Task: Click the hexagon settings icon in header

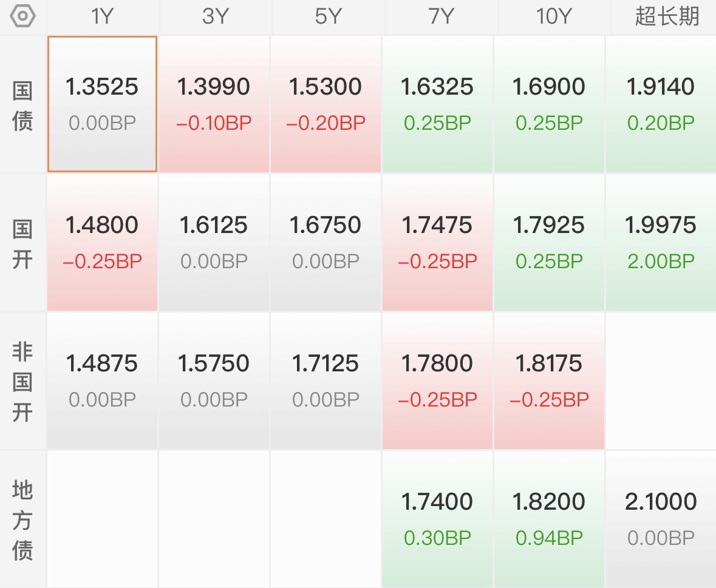Action: tap(22, 16)
